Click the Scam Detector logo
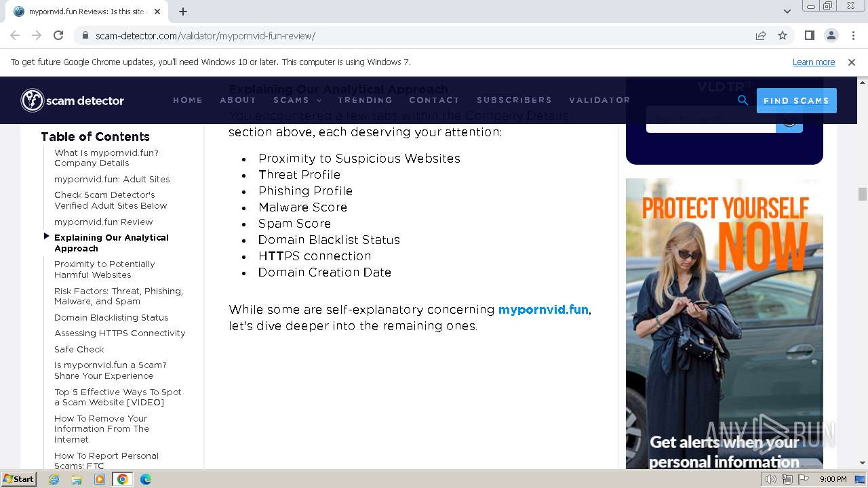 [x=73, y=100]
